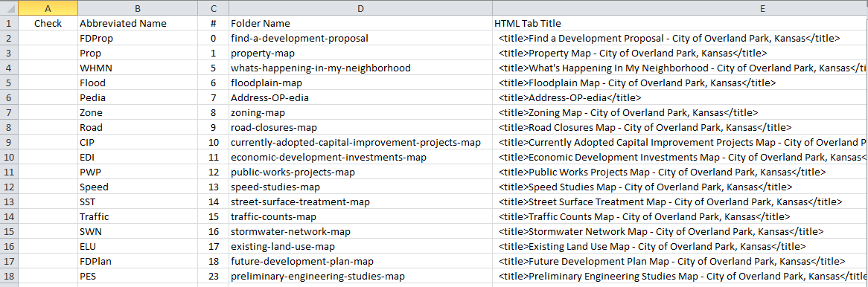This screenshot has height=287, width=868.
Task: Select cell containing 'ELU'
Action: tap(138, 247)
